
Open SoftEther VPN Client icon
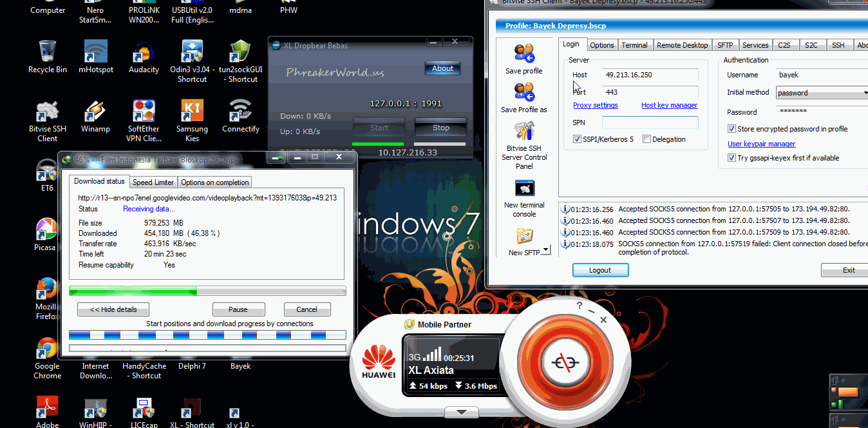click(x=144, y=121)
